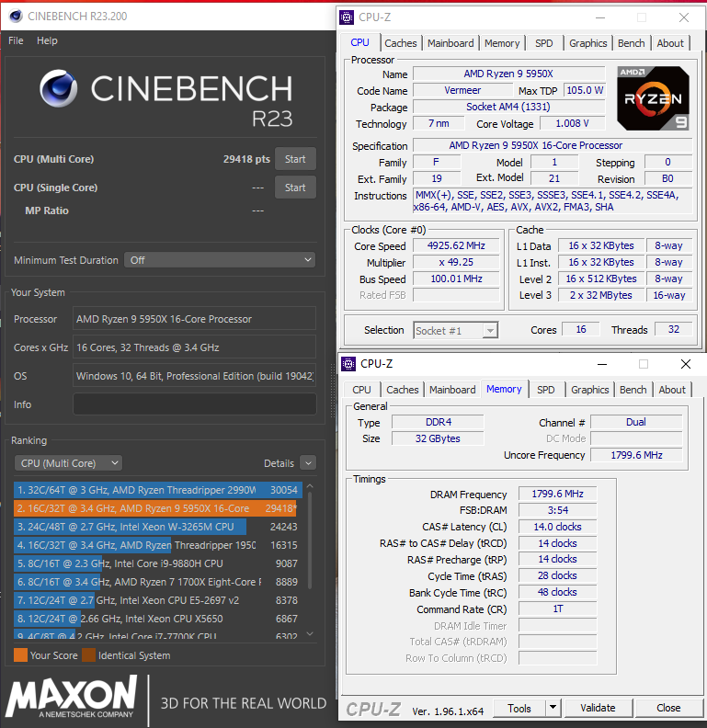The width and height of the screenshot is (707, 728).
Task: Switch to Bench tab in lower CPU-Z
Action: [633, 390]
